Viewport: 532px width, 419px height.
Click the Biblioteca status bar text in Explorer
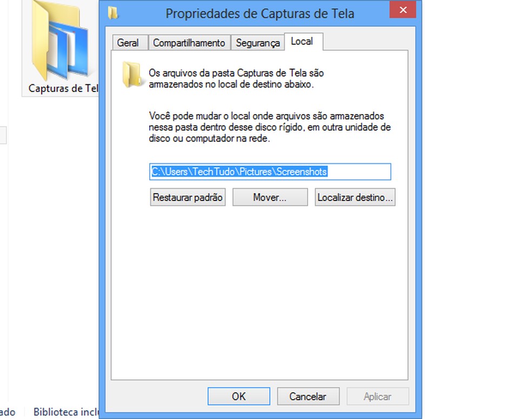click(66, 412)
